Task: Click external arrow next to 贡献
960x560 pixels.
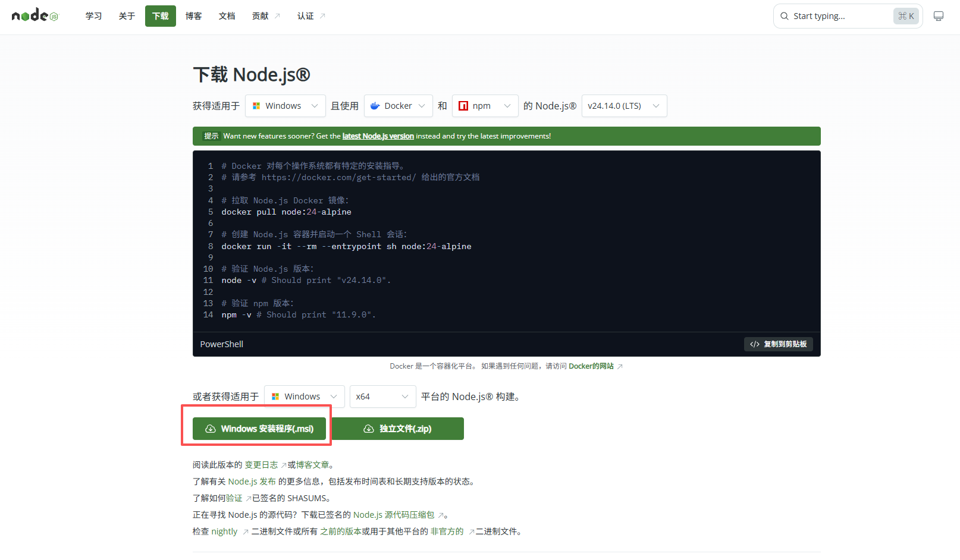Action: (277, 16)
